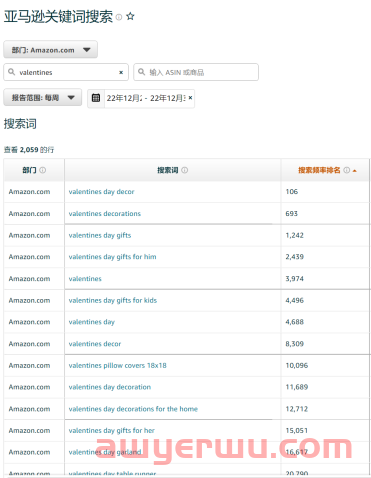Click the info icon beside 搜索频率排名
This screenshot has height=478, width=371.
[x=347, y=170]
